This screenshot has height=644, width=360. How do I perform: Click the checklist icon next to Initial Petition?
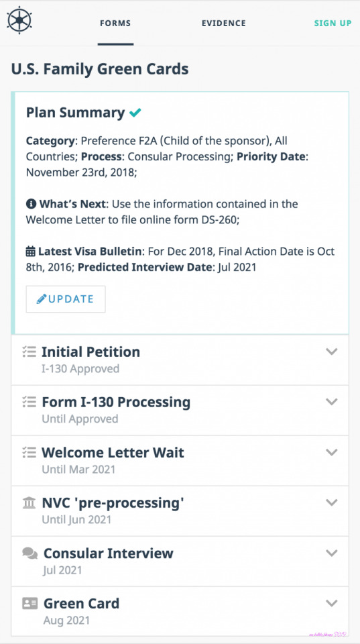coord(29,352)
